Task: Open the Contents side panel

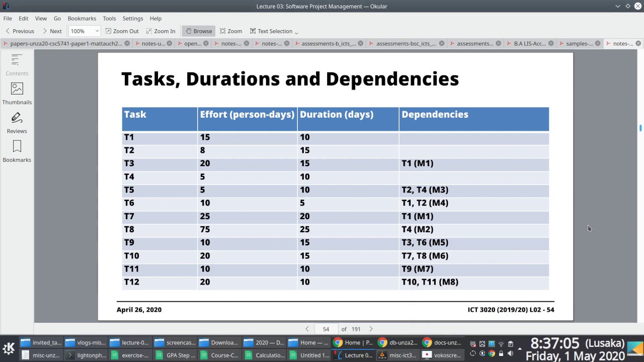Action: click(17, 65)
